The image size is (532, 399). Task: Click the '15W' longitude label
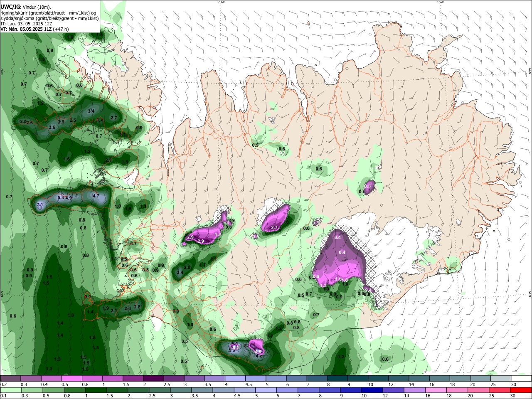coord(440,2)
